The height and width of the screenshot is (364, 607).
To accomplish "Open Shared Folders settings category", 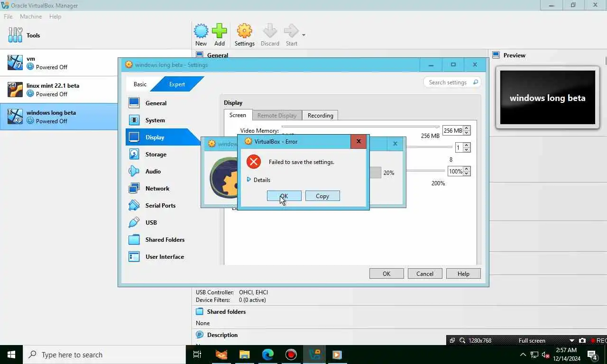I will (x=165, y=239).
